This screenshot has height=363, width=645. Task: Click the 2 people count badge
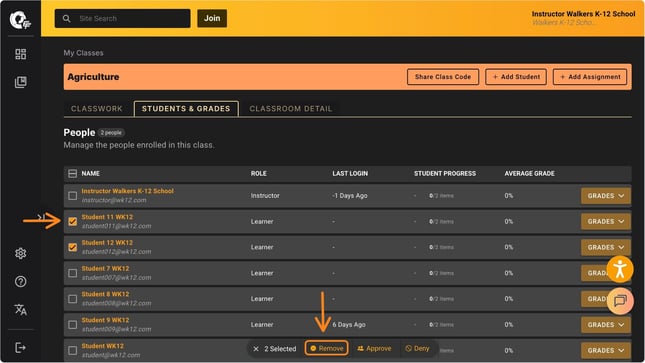point(111,133)
